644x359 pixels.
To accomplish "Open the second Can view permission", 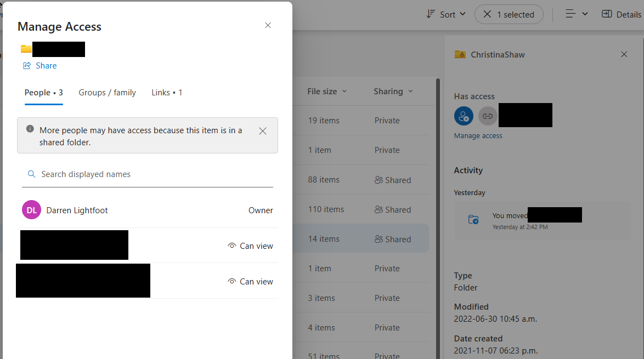I will 251,282.
